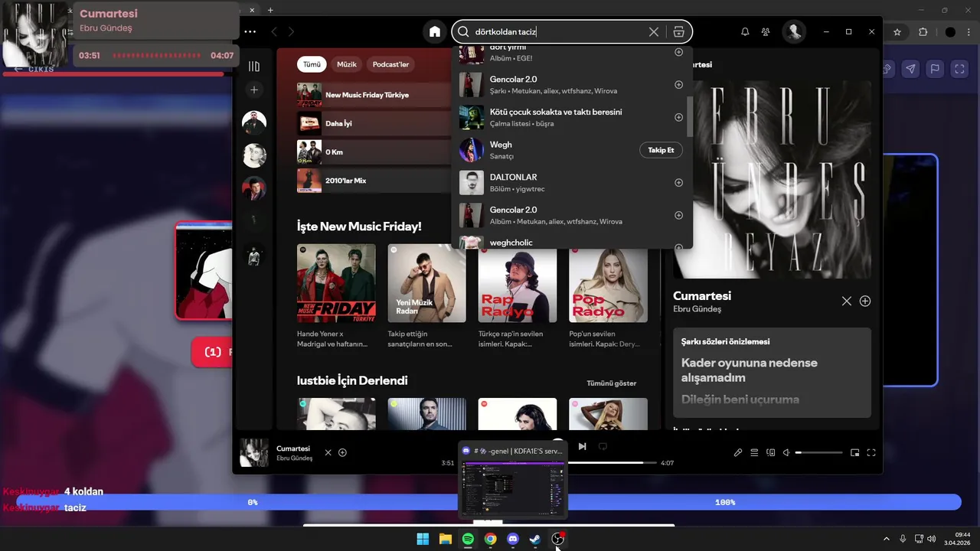Open the mini player icon
This screenshot has height=551, width=980.
click(x=855, y=452)
